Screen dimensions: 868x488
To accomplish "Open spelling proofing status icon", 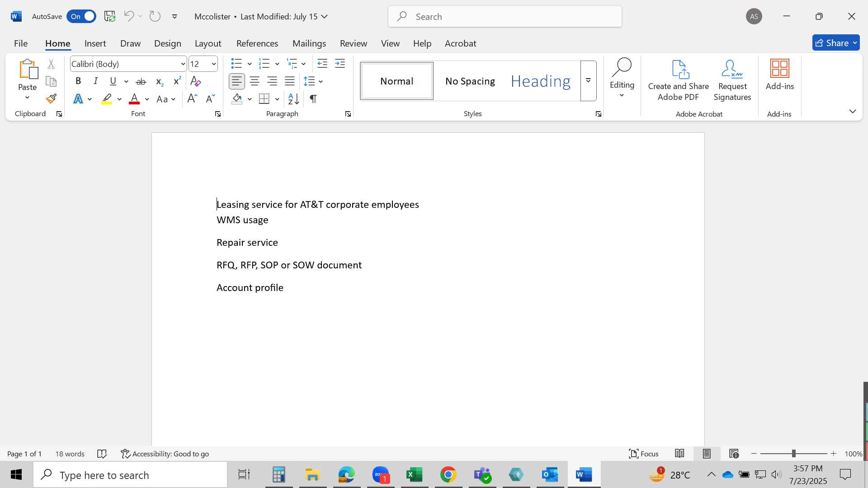I will tap(102, 454).
